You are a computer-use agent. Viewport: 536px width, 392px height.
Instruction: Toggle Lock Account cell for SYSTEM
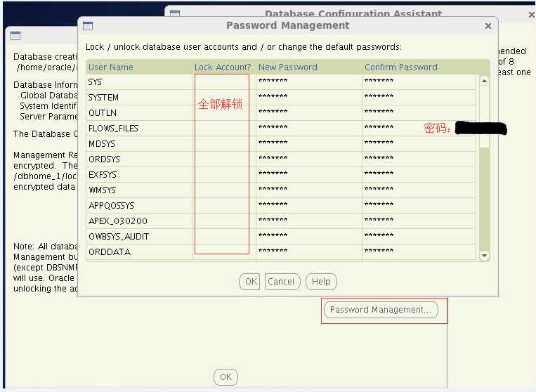coord(224,98)
